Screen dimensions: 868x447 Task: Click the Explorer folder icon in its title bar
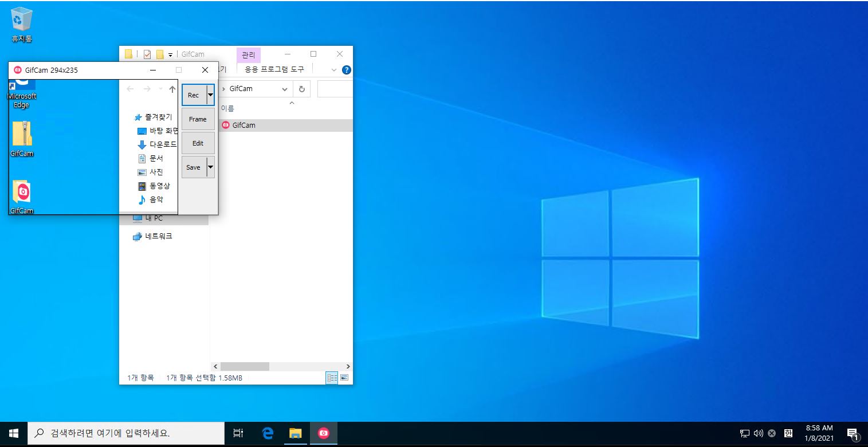tap(128, 54)
